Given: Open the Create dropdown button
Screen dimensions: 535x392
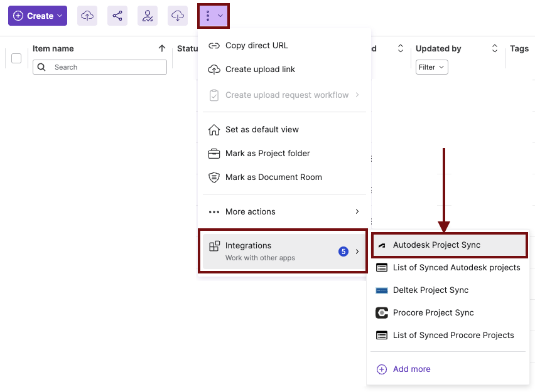Looking at the screenshot, I should point(38,16).
